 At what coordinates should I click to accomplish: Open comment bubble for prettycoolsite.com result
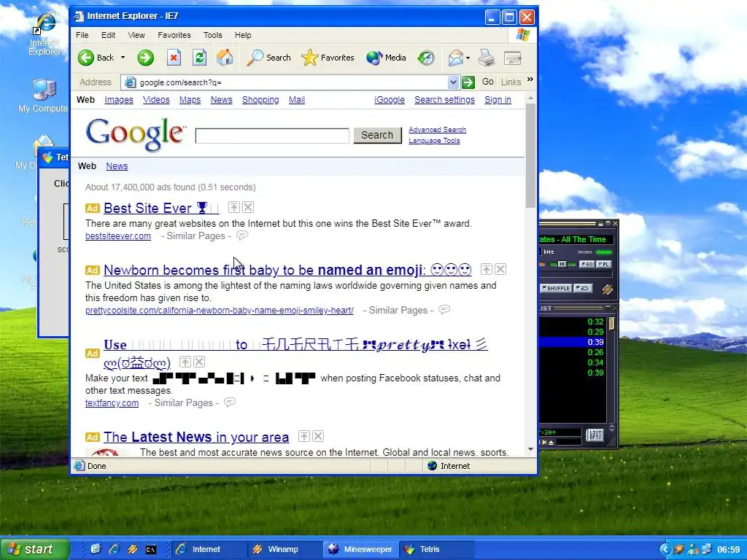(x=444, y=309)
